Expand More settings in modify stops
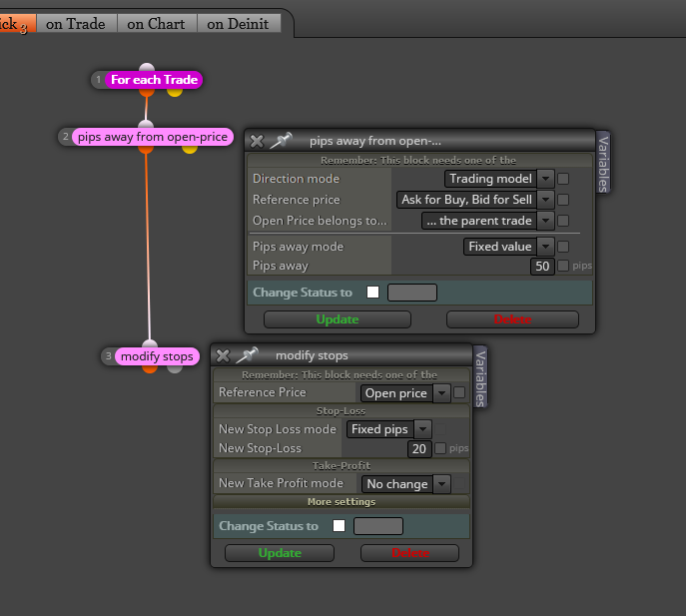Viewport: 686px width, 616px height. point(342,502)
